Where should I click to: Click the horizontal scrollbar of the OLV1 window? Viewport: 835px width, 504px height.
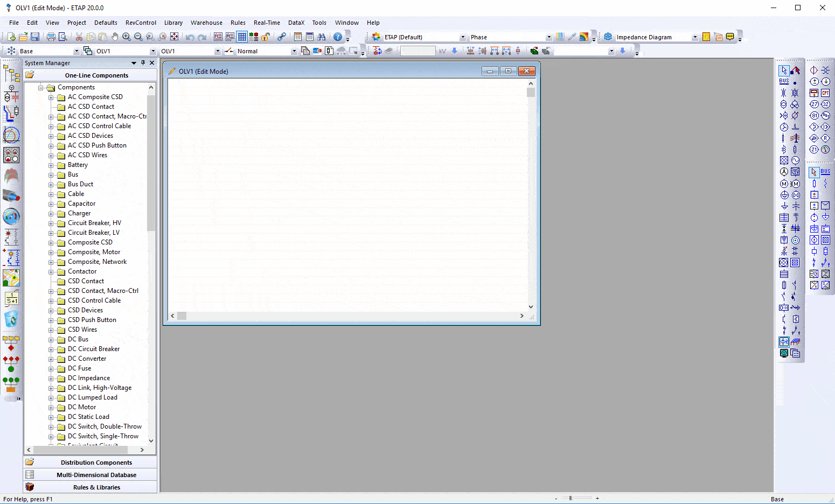click(x=183, y=316)
